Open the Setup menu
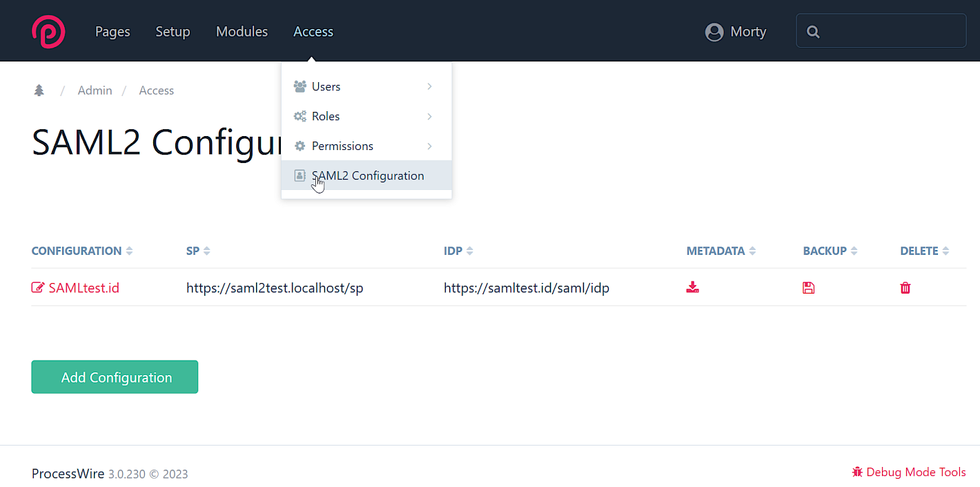This screenshot has width=980, height=487. pos(173,32)
